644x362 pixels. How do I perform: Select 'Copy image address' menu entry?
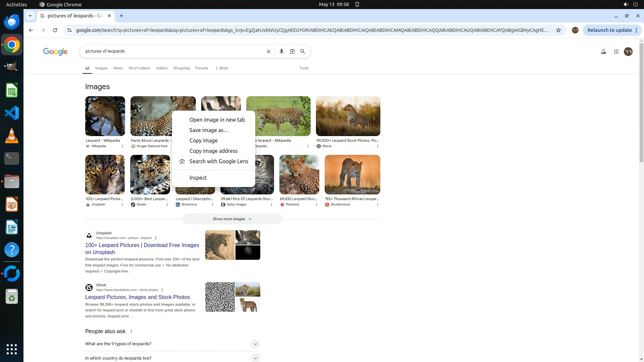(213, 151)
